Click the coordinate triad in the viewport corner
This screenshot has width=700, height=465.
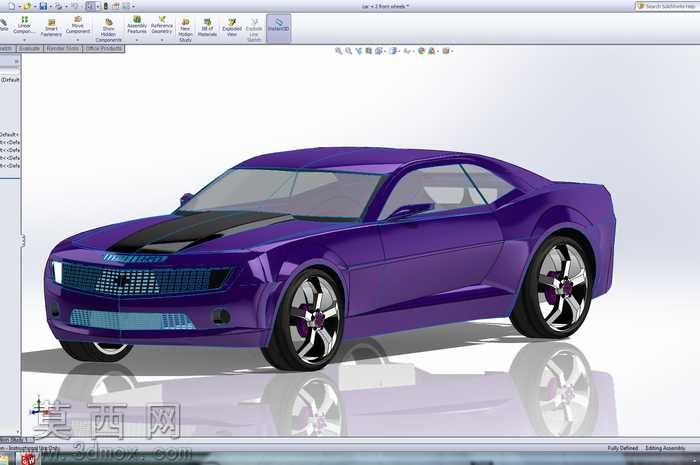click(x=38, y=407)
